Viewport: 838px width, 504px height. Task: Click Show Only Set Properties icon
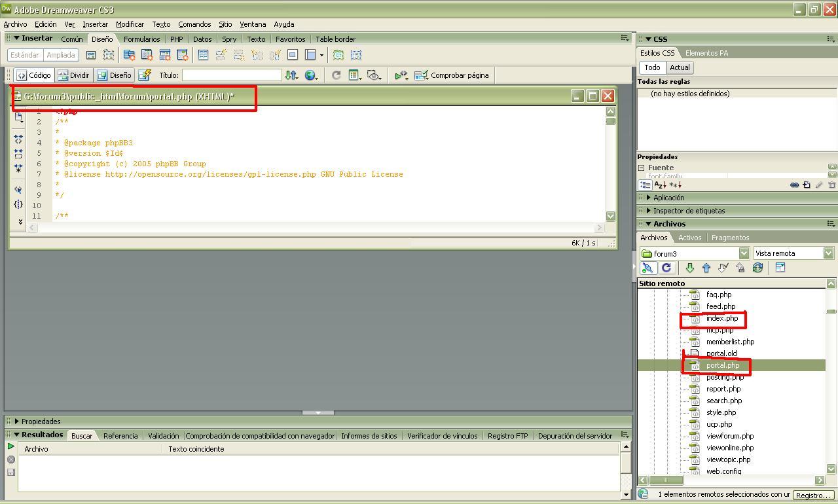(x=675, y=185)
